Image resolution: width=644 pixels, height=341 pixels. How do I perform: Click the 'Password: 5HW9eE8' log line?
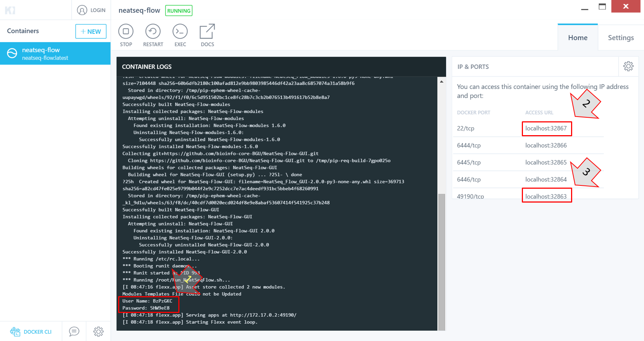click(x=146, y=308)
